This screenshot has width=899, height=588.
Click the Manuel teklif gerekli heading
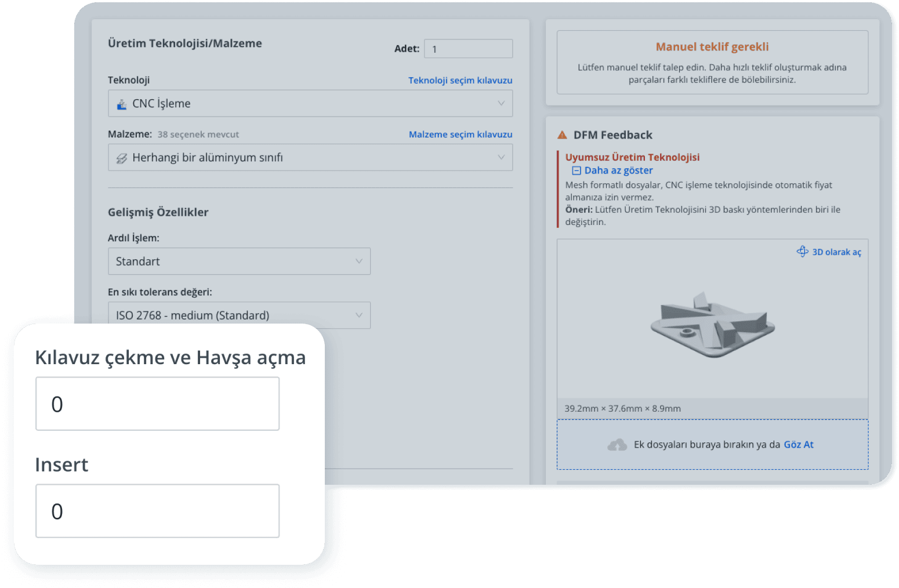pos(712,47)
